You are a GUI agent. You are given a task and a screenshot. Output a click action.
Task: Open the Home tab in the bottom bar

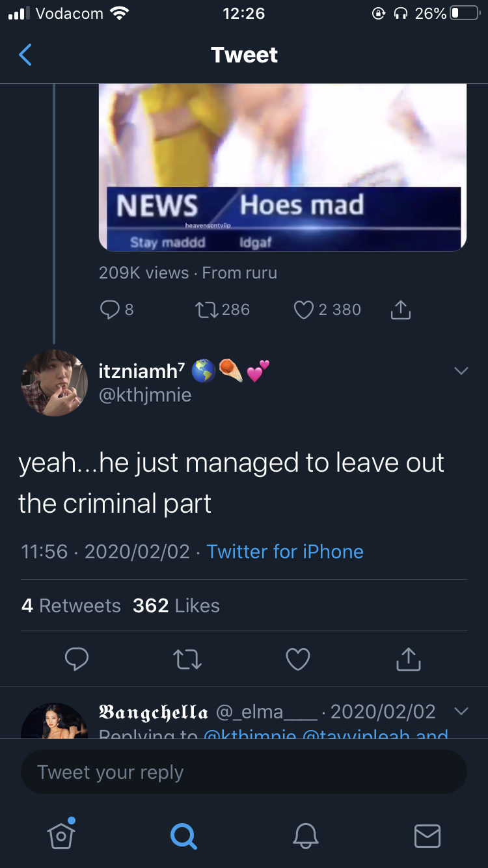click(61, 834)
